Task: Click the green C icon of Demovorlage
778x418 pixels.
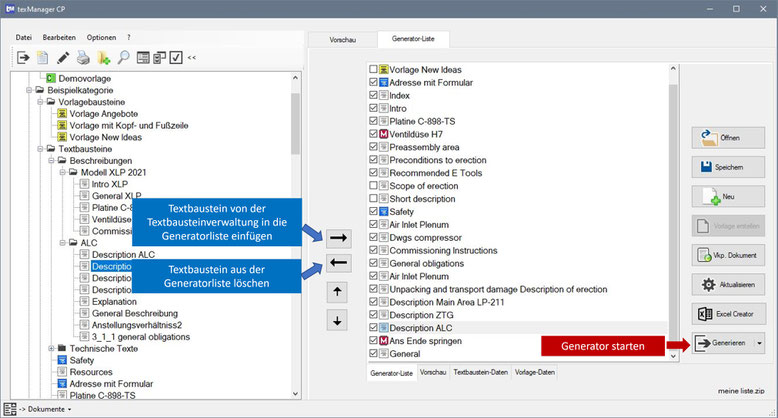Action: (x=50, y=78)
